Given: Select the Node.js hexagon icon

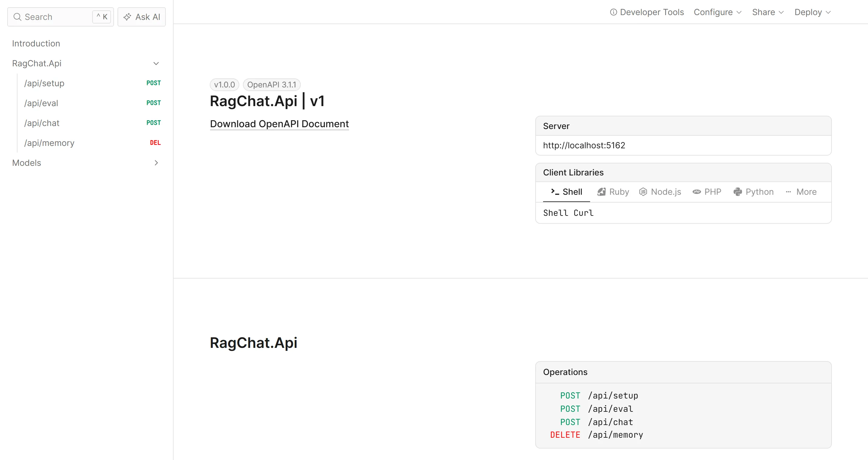Looking at the screenshot, I should point(643,192).
